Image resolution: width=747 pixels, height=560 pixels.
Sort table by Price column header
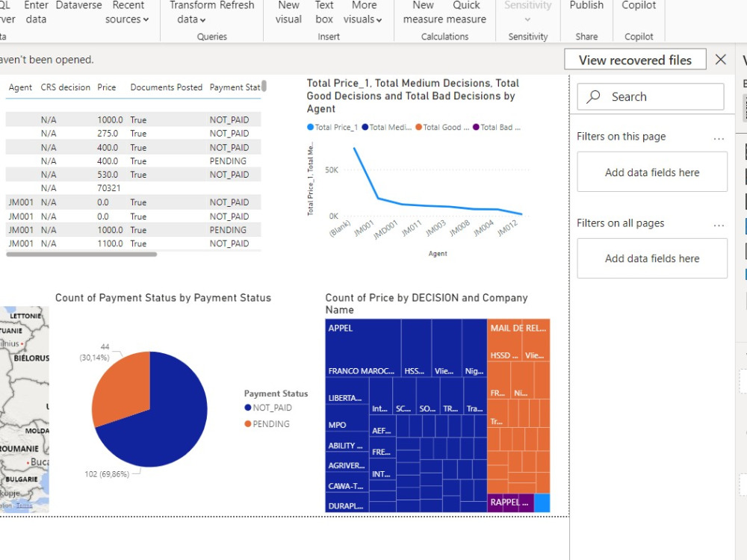(107, 87)
